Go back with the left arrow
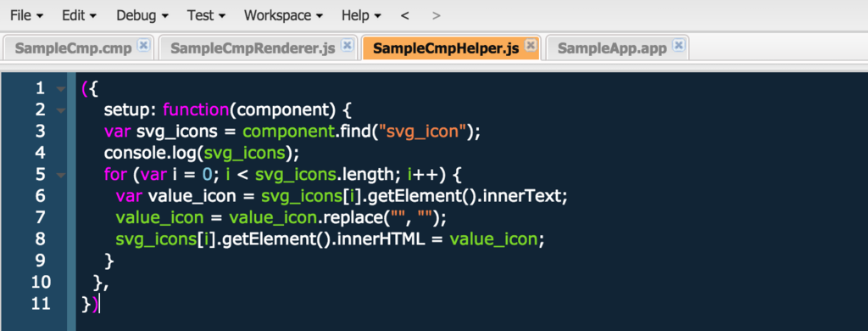The width and height of the screenshot is (868, 331). [404, 15]
